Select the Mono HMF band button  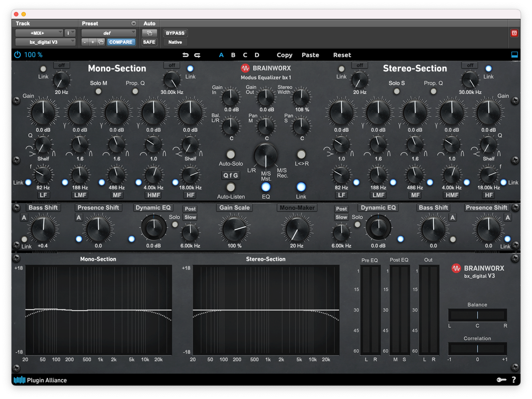(153, 195)
